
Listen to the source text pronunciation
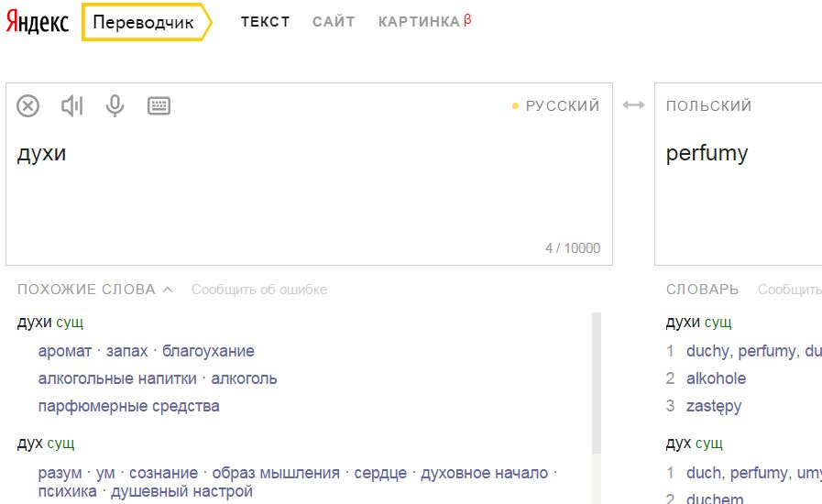[x=71, y=106]
